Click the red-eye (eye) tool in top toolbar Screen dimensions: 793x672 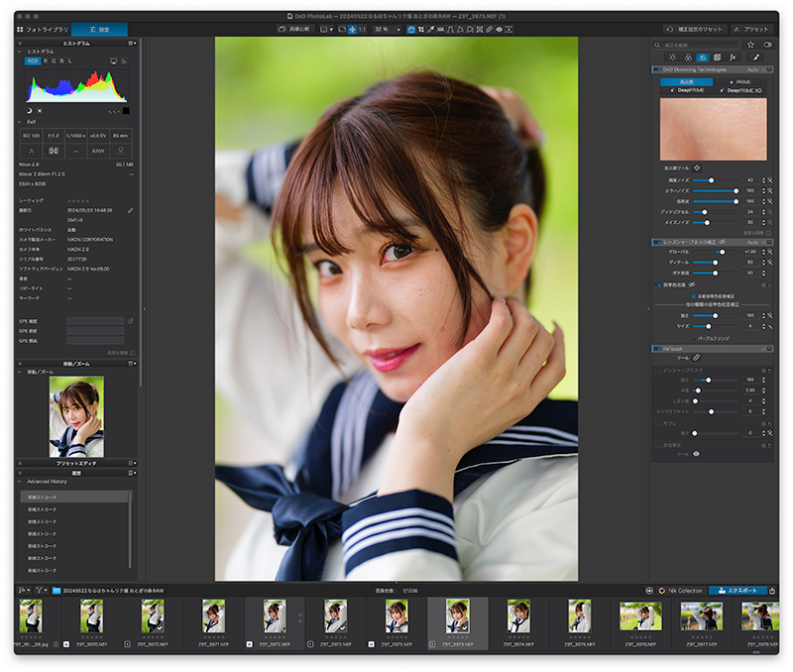(x=500, y=30)
